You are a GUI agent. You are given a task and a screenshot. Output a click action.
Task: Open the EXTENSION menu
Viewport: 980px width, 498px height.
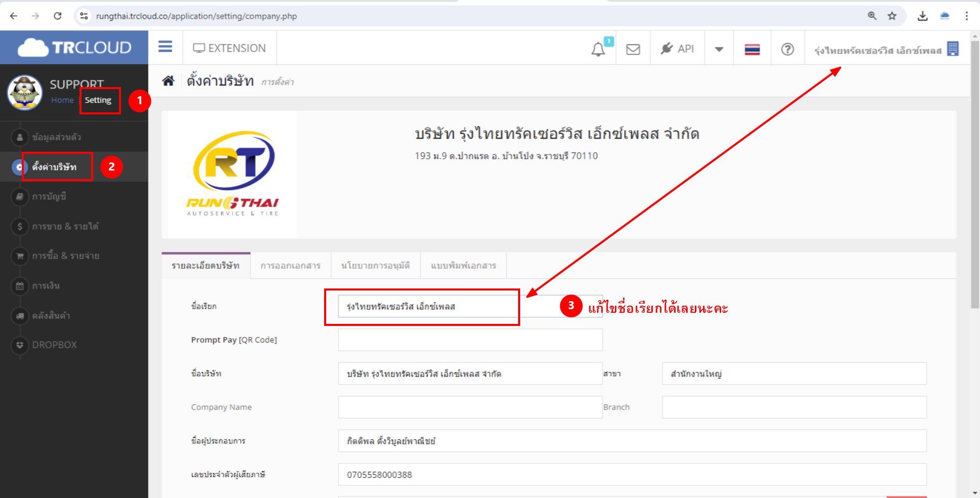(229, 48)
